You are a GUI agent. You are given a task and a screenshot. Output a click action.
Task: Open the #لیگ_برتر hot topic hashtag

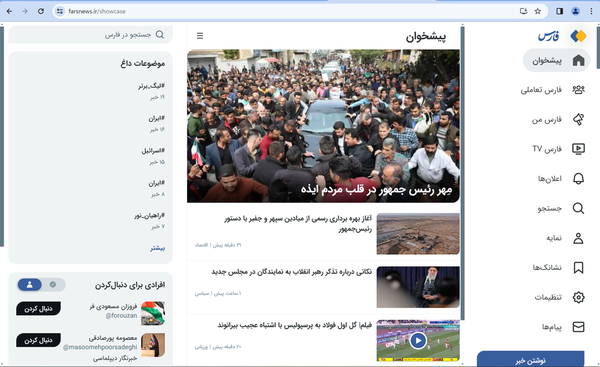pyautogui.click(x=151, y=86)
